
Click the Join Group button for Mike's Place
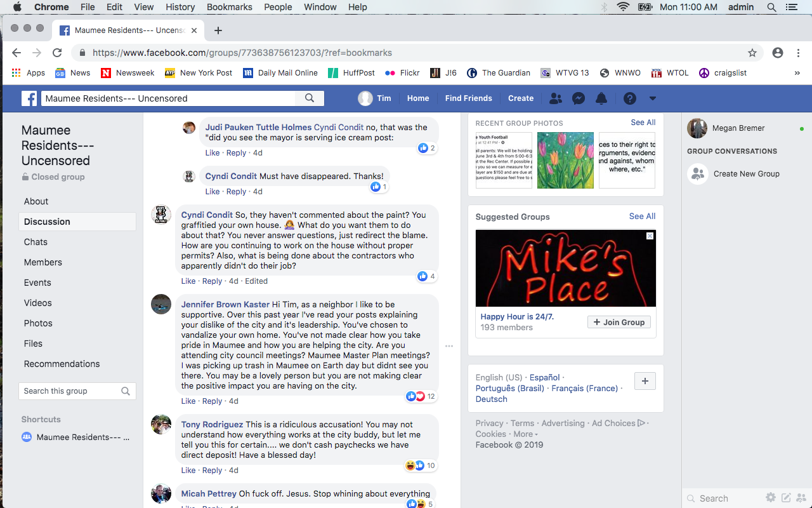619,322
